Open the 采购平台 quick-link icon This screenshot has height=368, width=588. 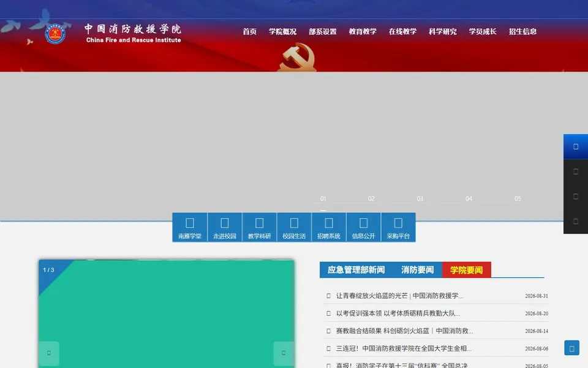point(398,227)
